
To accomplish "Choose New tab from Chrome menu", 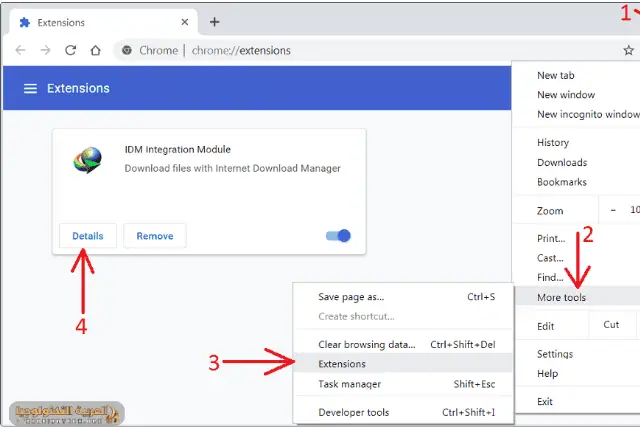I will coord(556,75).
